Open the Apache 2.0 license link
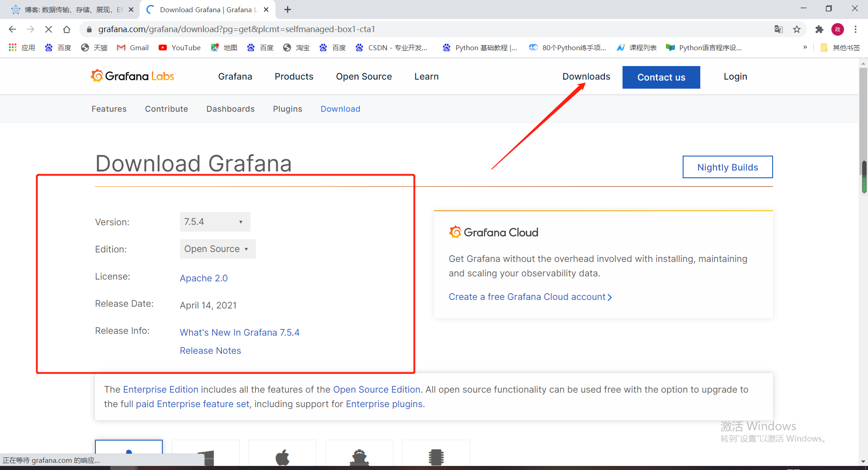This screenshot has height=470, width=868. [204, 278]
